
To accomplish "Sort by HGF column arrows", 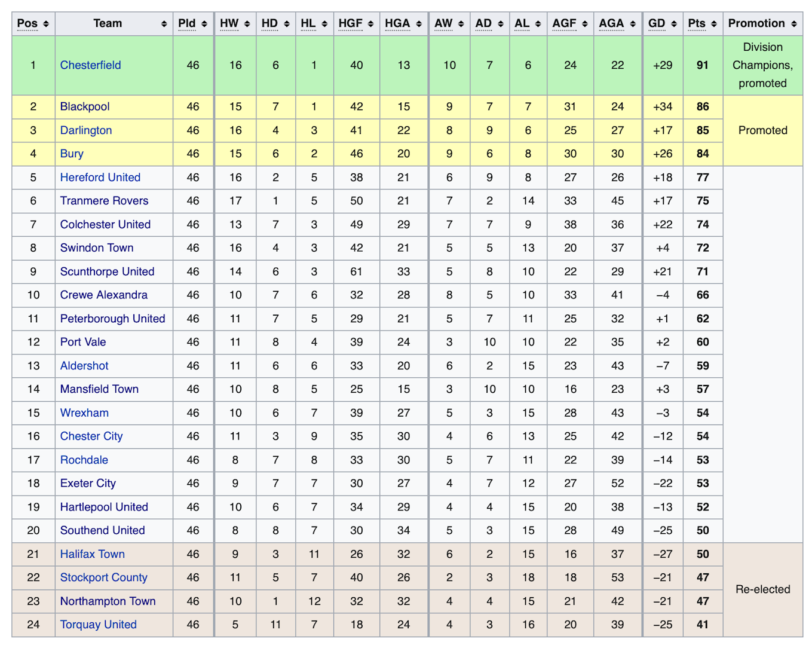I will (x=371, y=24).
